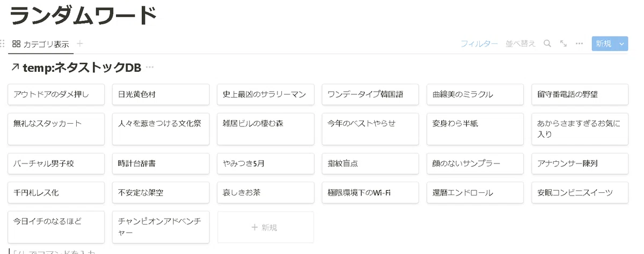Viewport: 644px width, 254px height.
Task: Open the 安眠コンビニスイーツ card
Action: [580, 192]
